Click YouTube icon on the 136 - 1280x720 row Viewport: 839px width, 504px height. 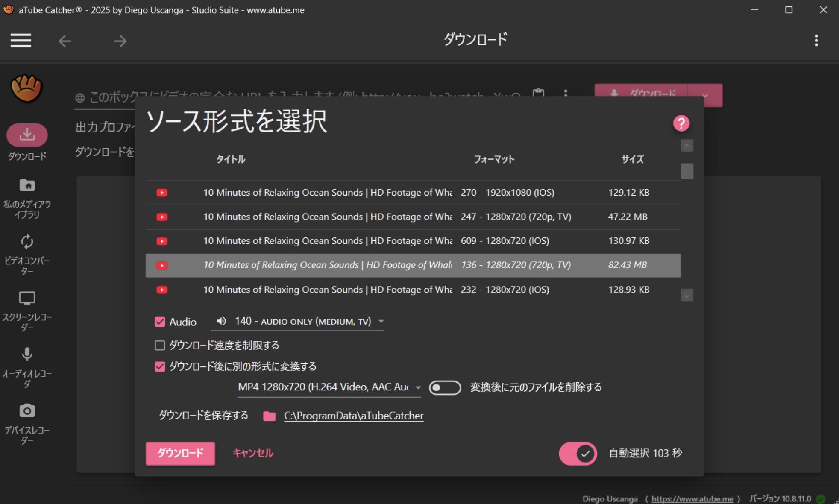(162, 266)
